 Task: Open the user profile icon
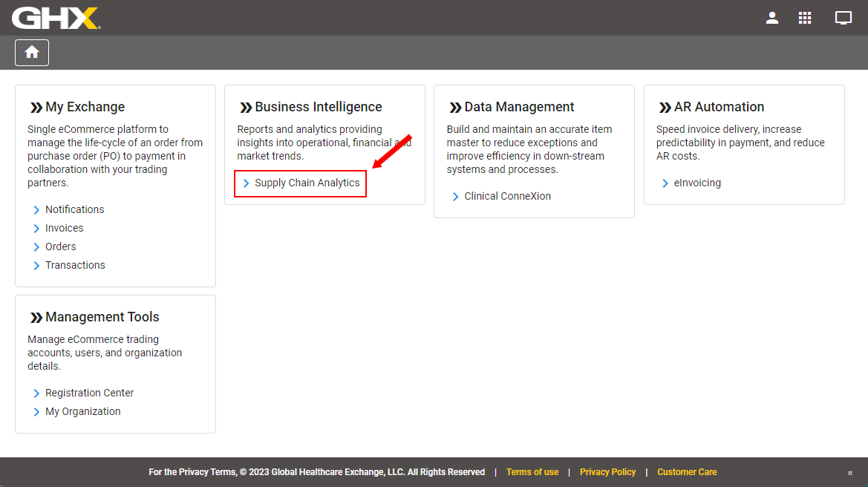click(x=771, y=19)
